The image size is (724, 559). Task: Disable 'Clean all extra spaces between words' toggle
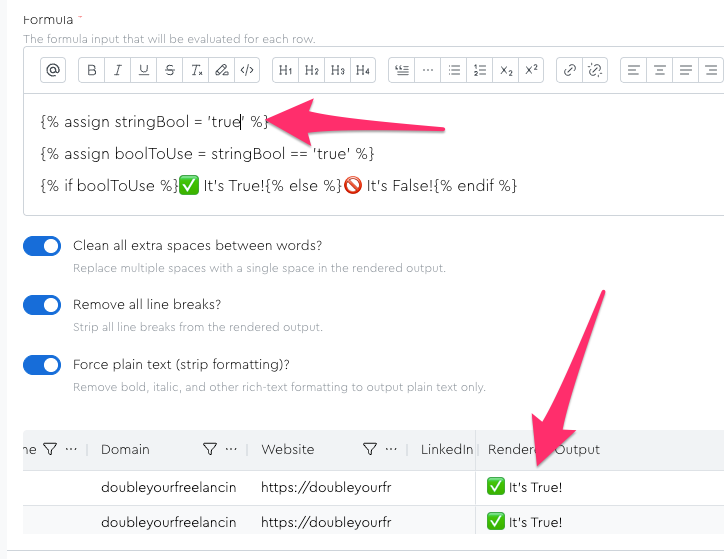[x=42, y=246]
